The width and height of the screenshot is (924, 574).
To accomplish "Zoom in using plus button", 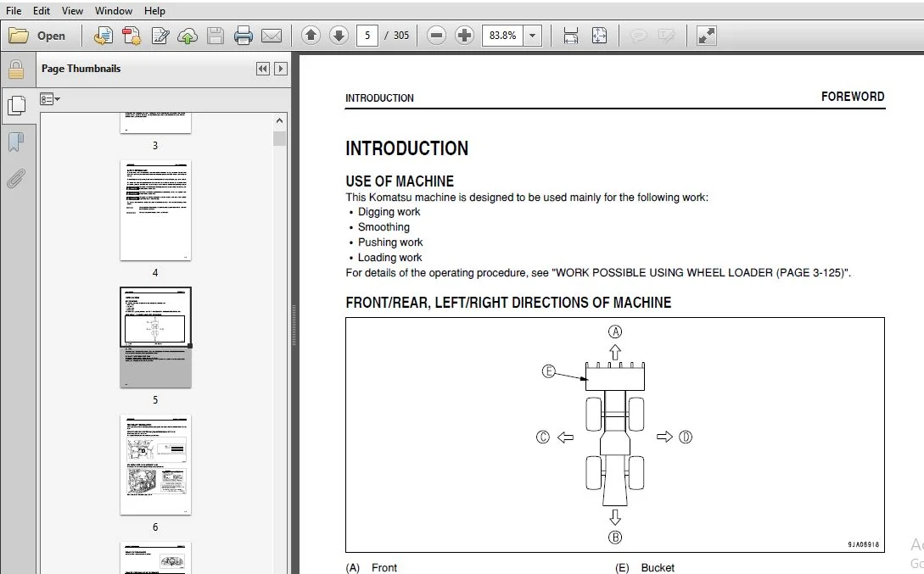I will [464, 36].
